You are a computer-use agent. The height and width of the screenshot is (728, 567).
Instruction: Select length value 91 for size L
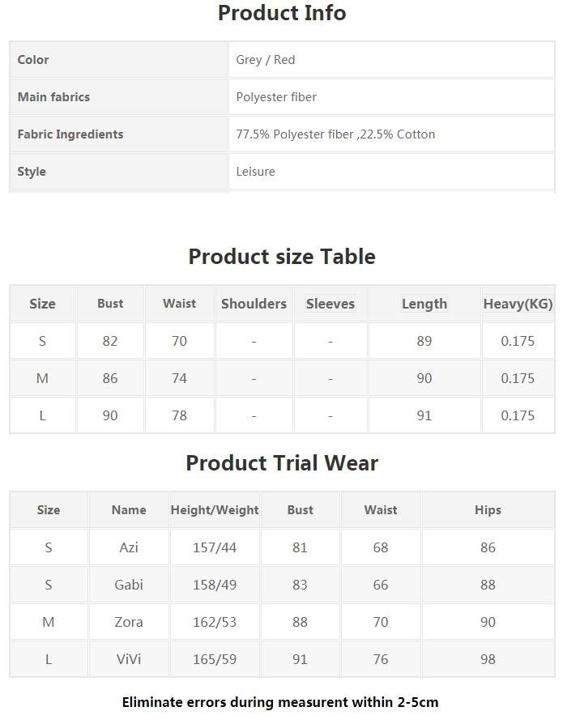click(x=424, y=415)
